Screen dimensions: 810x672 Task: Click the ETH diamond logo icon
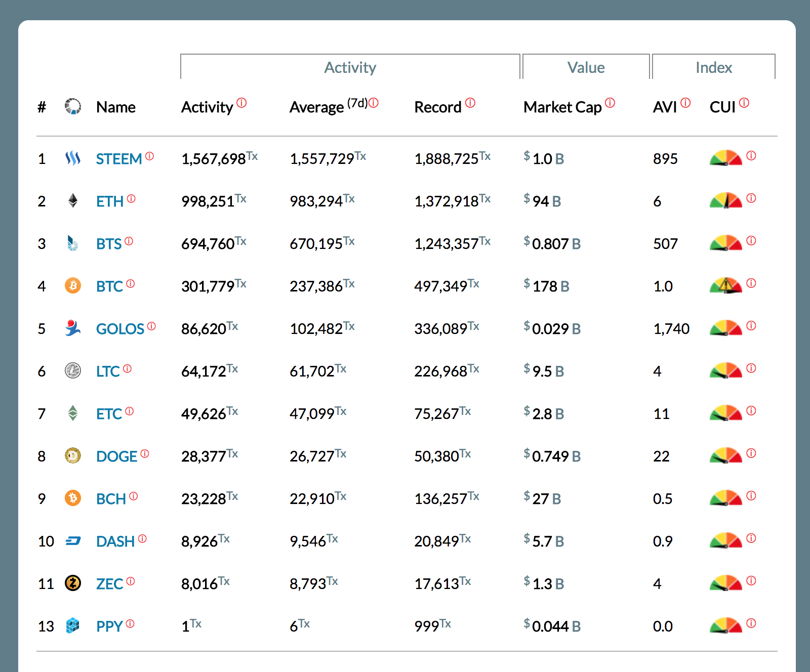click(x=73, y=201)
